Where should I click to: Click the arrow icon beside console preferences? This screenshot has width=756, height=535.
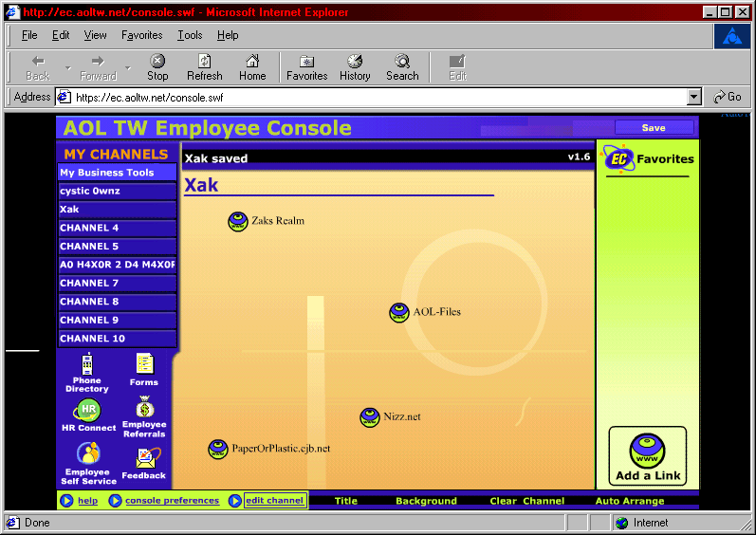pos(115,501)
